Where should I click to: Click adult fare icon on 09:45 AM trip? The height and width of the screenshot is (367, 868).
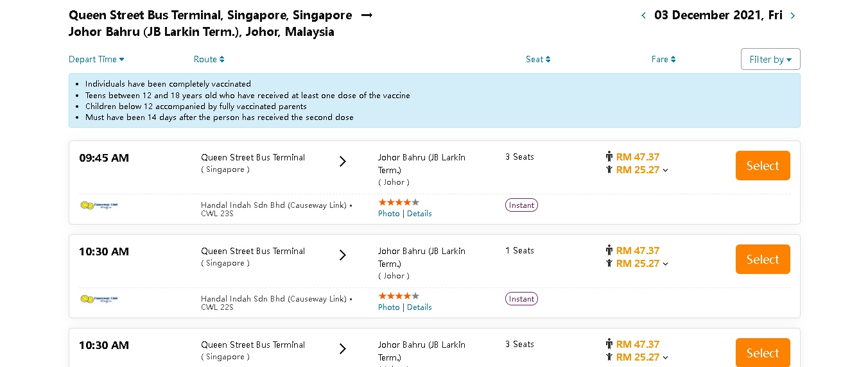point(609,157)
